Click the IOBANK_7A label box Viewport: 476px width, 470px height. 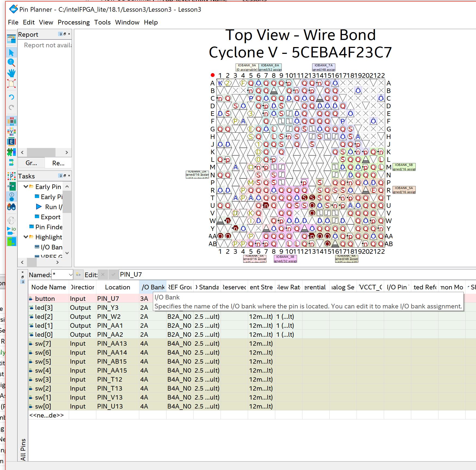tap(324, 67)
